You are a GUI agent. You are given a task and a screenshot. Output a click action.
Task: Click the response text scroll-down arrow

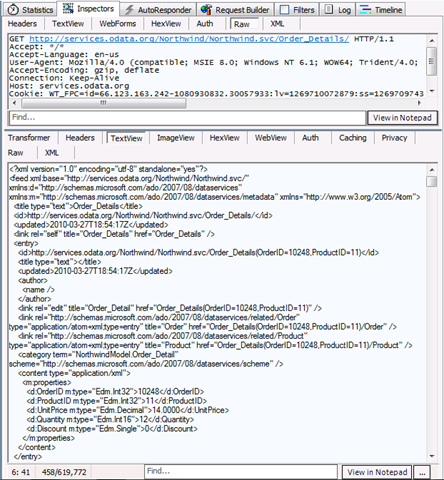tap(432, 456)
